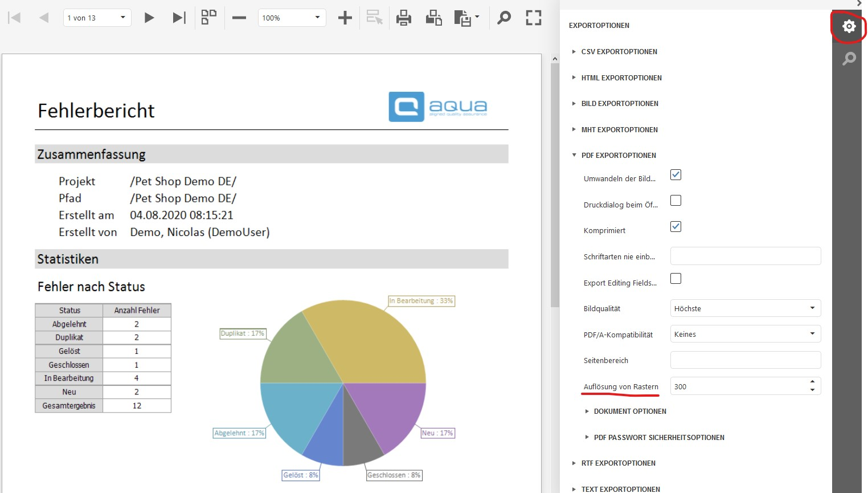Open the zoom level 100% dropdown

292,18
